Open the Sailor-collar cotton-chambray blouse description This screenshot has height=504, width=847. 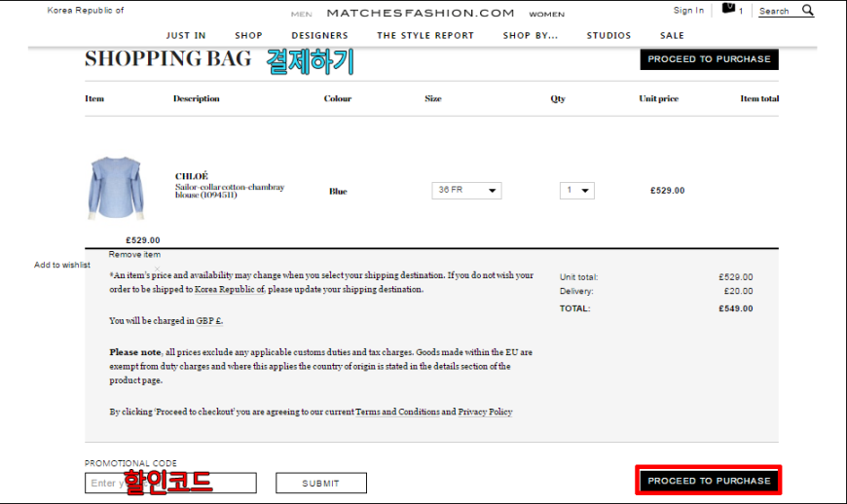click(230, 191)
